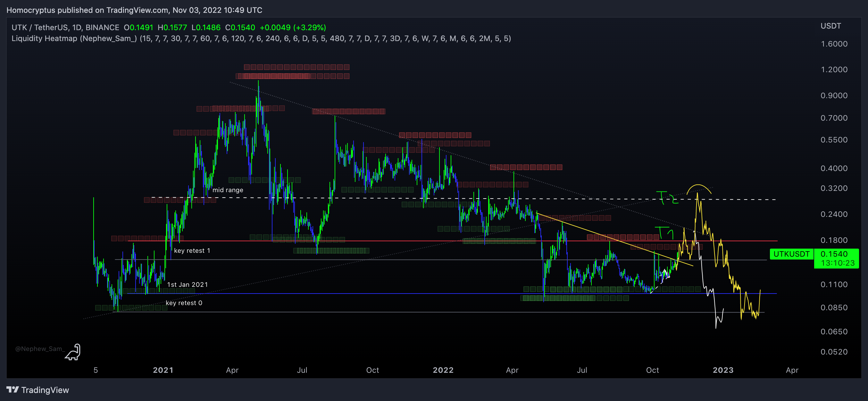Click the 1.6000 price axis level
Viewport: 868px width, 401px height.
click(x=834, y=44)
